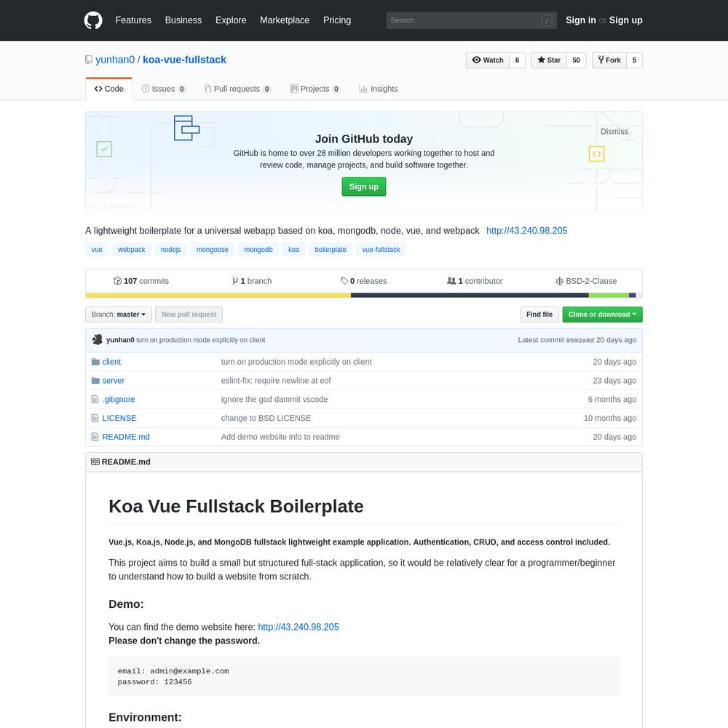Screen dimensions: 728x728
Task: Select the vue-fullstack topic tag
Action: pyautogui.click(x=381, y=250)
